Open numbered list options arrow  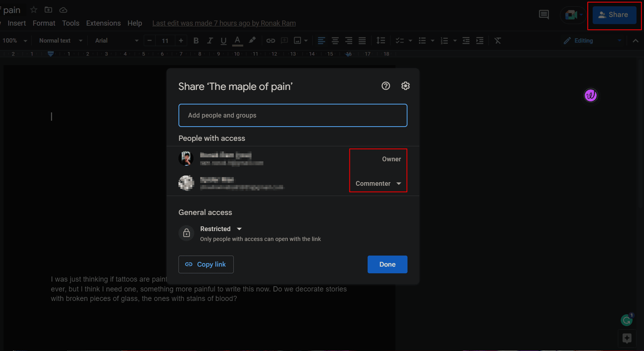(455, 41)
